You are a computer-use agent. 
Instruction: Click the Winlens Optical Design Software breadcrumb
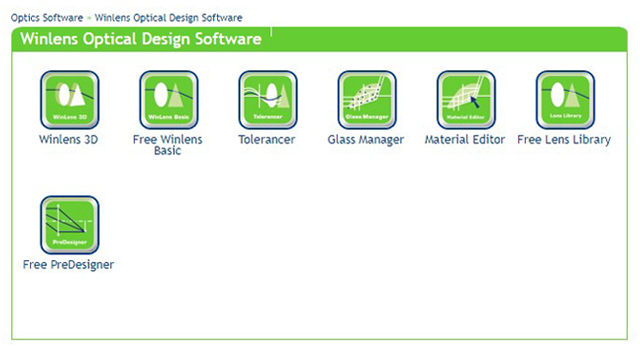point(169,18)
